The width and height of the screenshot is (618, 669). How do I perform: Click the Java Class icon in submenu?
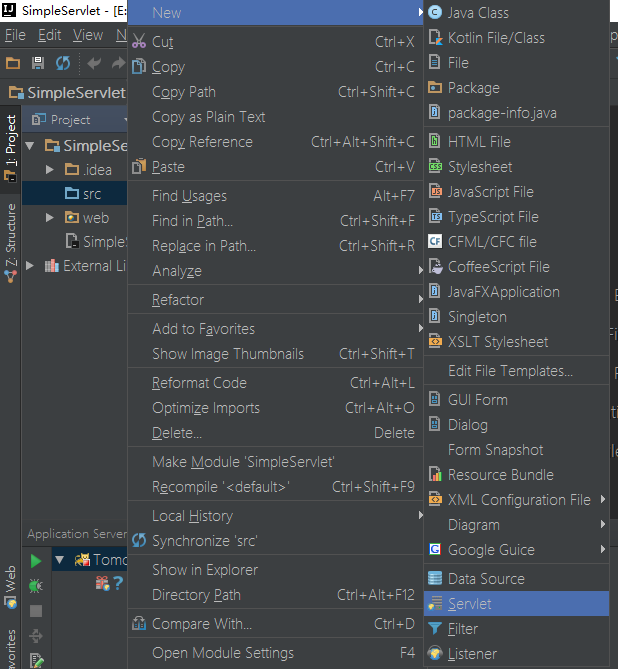tap(435, 12)
